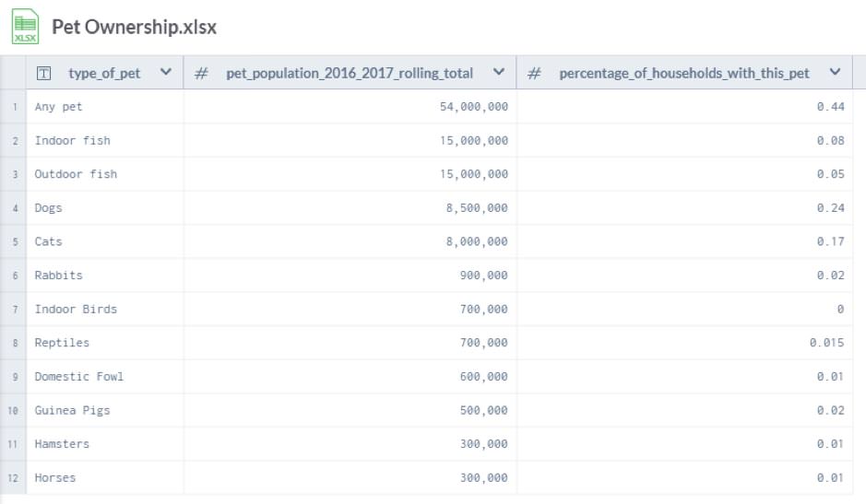
Task: Select the type_of_pet column header
Action: tap(104, 73)
